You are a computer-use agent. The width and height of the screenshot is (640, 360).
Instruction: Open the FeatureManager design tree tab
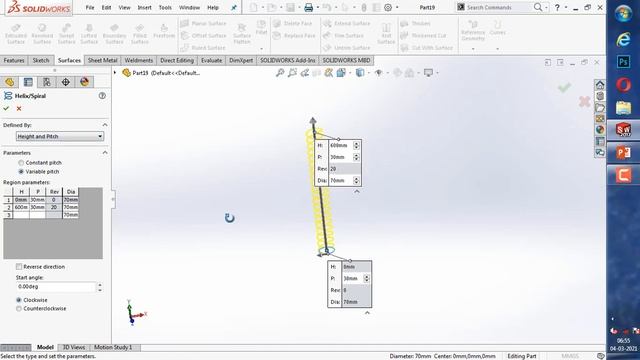click(10, 82)
